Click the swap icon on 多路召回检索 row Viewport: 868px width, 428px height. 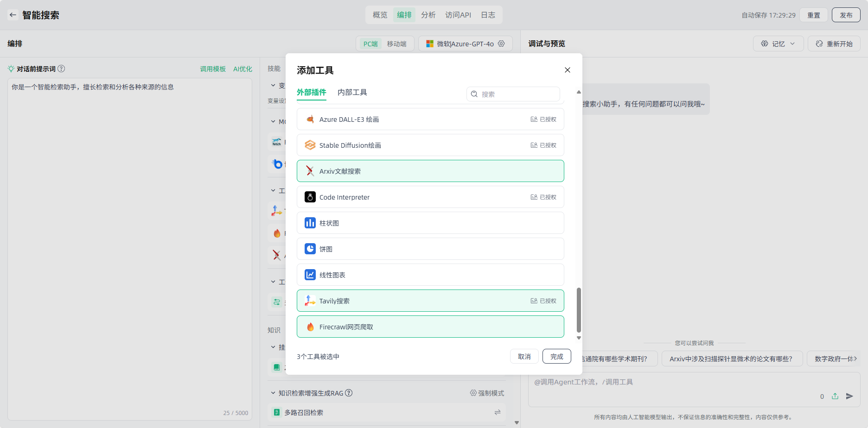coord(498,412)
